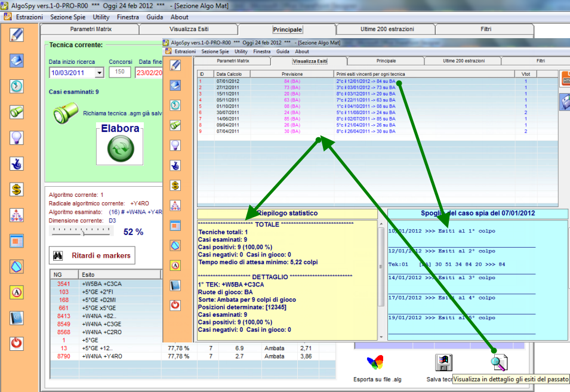The height and width of the screenshot is (392, 570).
Task: Click the lightbulb icon in the outer sidebar
Action: coord(17,138)
